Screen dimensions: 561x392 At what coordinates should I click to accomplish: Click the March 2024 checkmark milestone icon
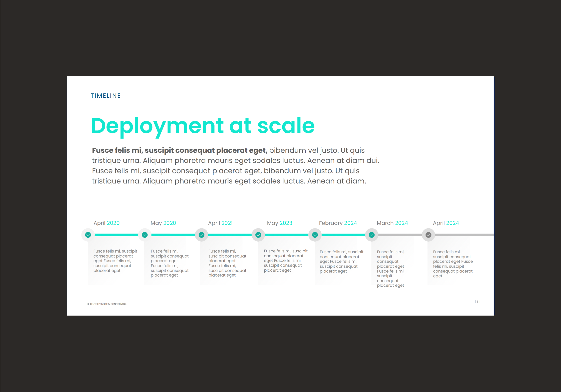pos(372,235)
